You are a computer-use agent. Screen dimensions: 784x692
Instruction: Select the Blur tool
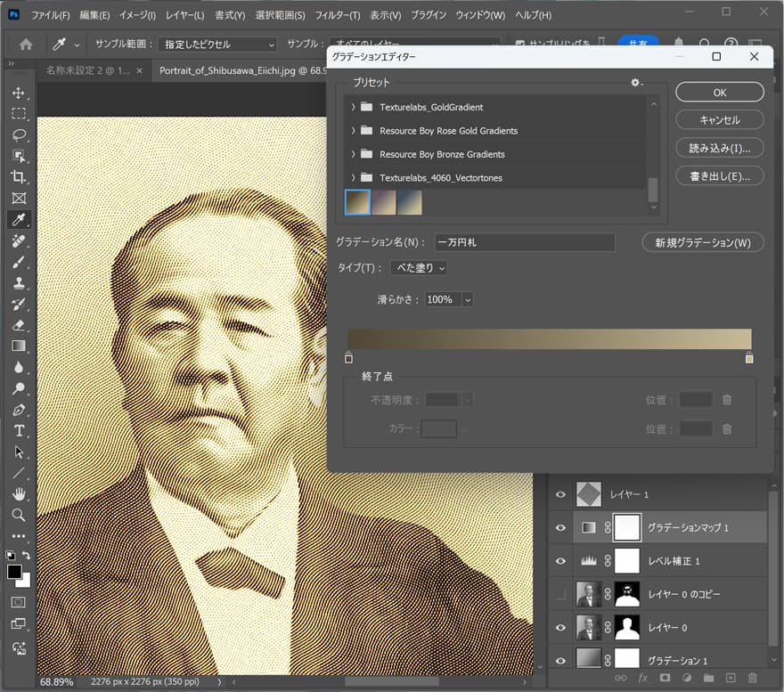click(19, 368)
